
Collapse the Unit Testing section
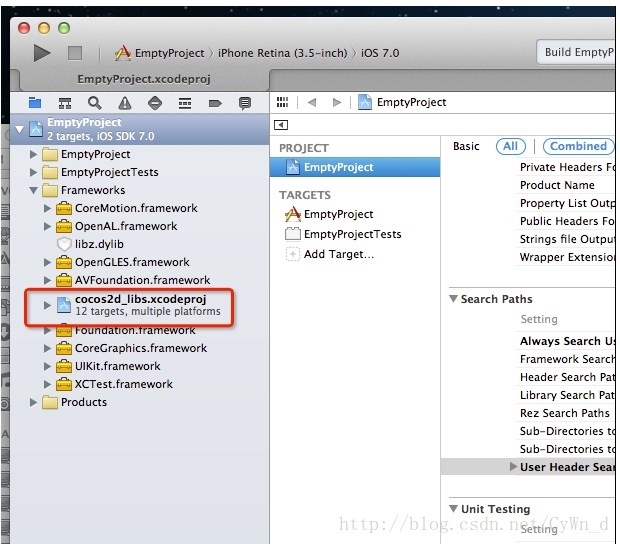click(454, 509)
